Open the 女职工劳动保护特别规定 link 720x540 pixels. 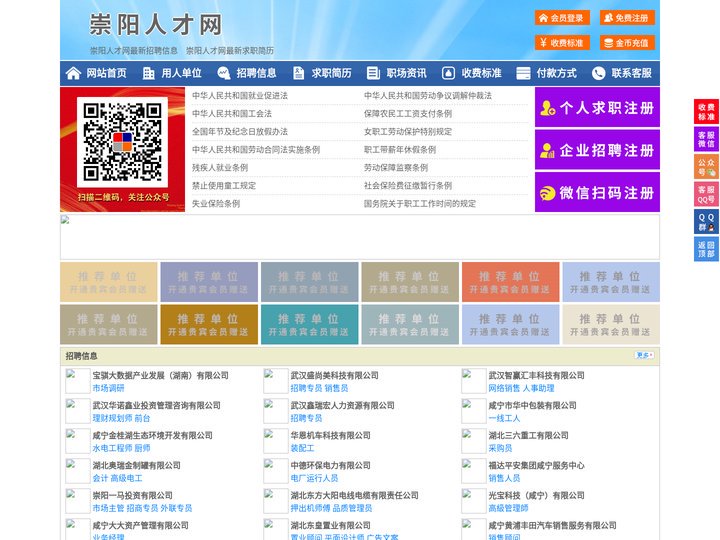(x=408, y=131)
